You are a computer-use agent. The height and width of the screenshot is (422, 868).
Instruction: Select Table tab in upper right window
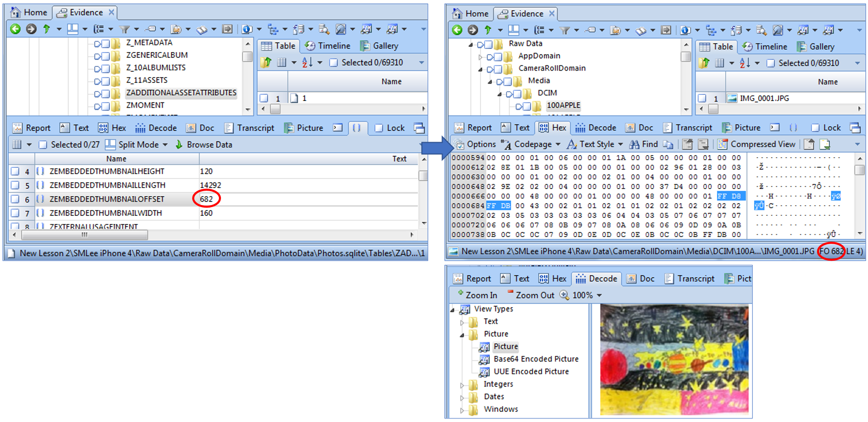(x=717, y=47)
